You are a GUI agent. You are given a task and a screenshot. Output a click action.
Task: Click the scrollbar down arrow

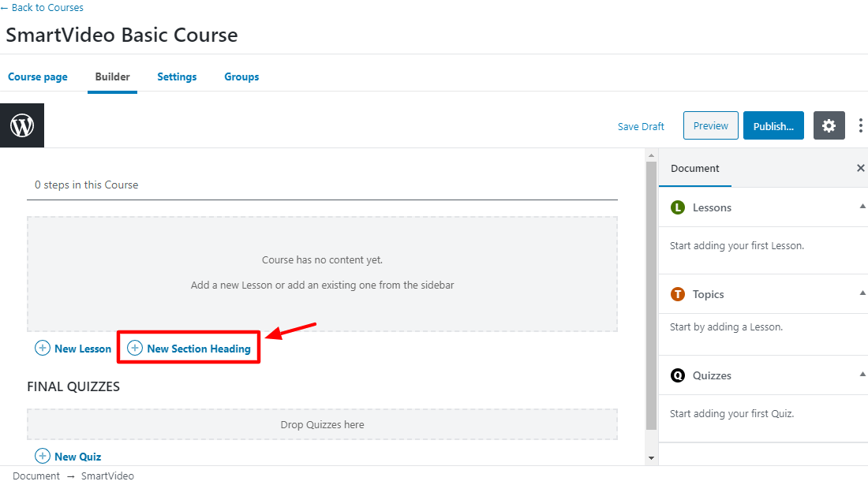coord(652,458)
